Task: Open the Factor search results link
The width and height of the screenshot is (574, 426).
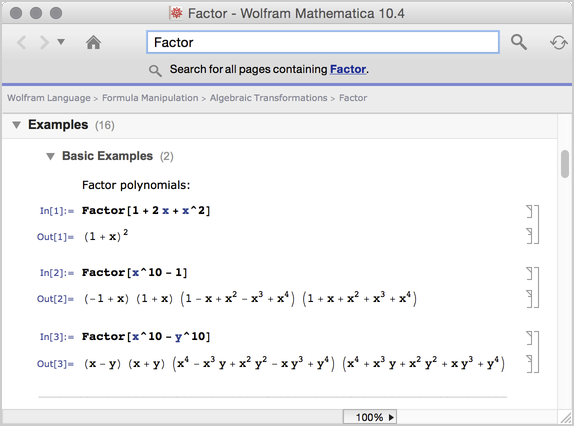Action: tap(348, 69)
